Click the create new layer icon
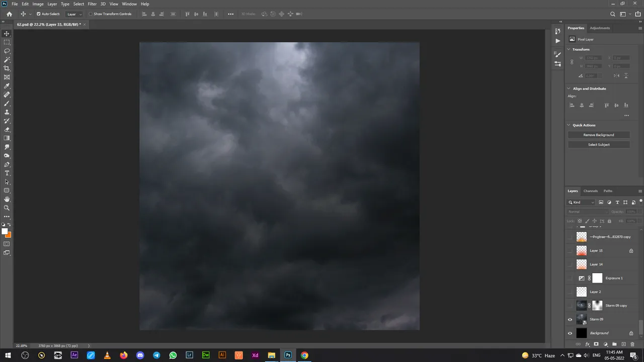644x362 pixels. click(x=623, y=344)
